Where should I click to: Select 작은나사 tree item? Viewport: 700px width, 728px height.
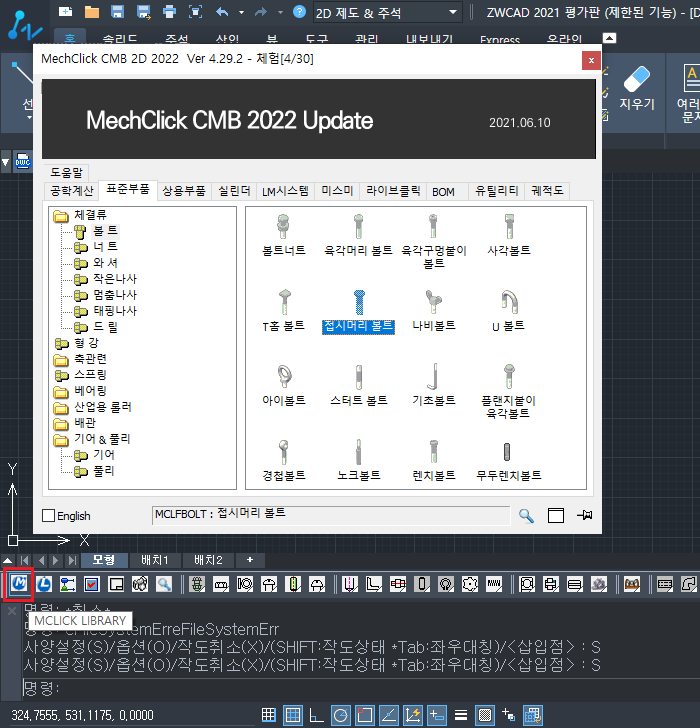pyautogui.click(x=115, y=279)
